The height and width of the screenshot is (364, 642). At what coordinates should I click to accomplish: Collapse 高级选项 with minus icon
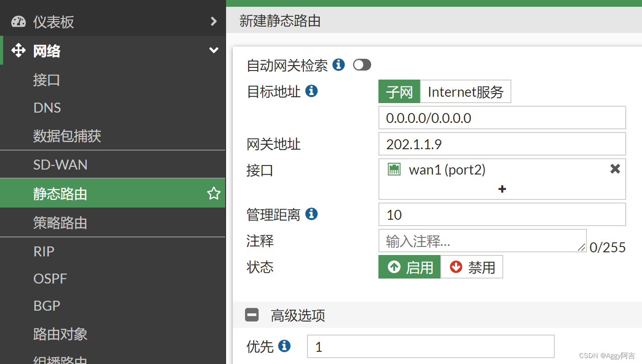(x=252, y=315)
